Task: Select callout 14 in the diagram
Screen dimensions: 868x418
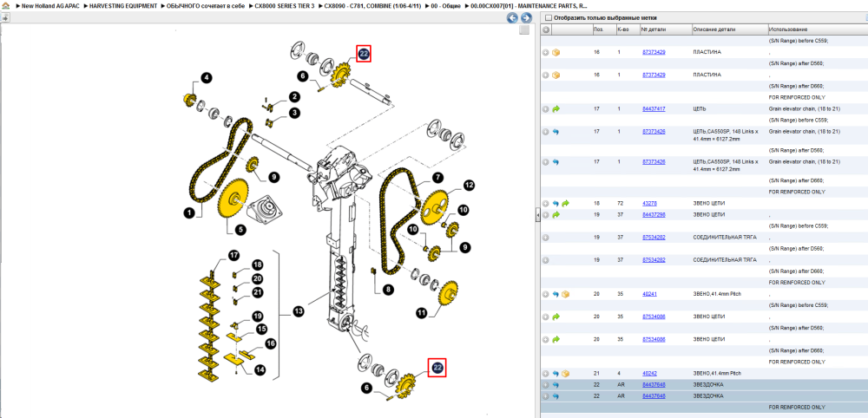Action: [x=260, y=369]
